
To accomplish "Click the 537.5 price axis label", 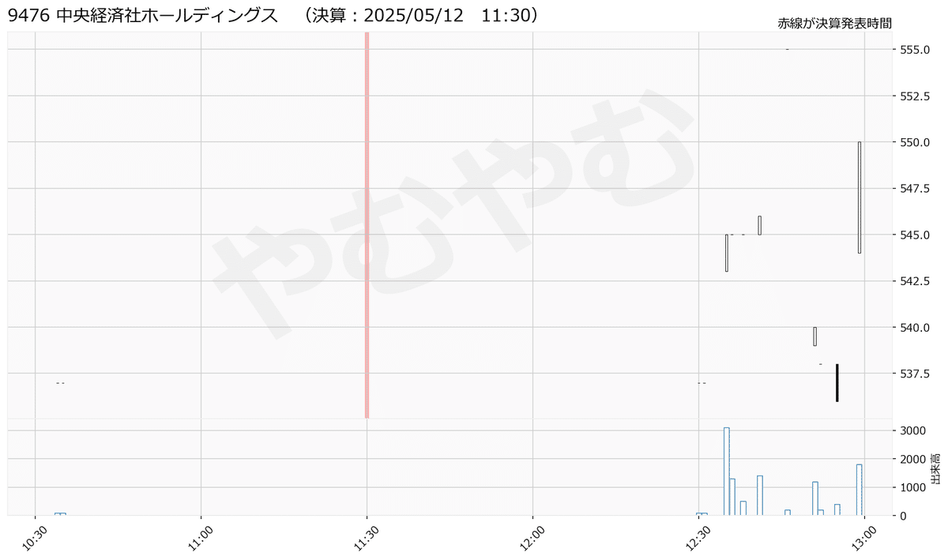I will [x=915, y=374].
